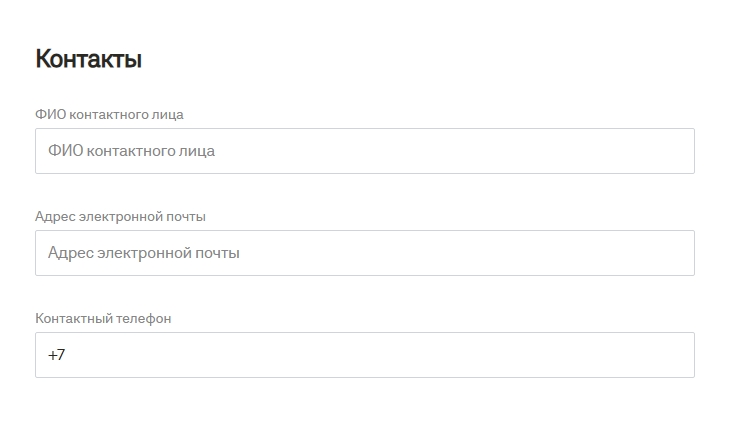This screenshot has height=422, width=746.
Task: Click placeholder text inside the ФИО field
Action: 131,151
